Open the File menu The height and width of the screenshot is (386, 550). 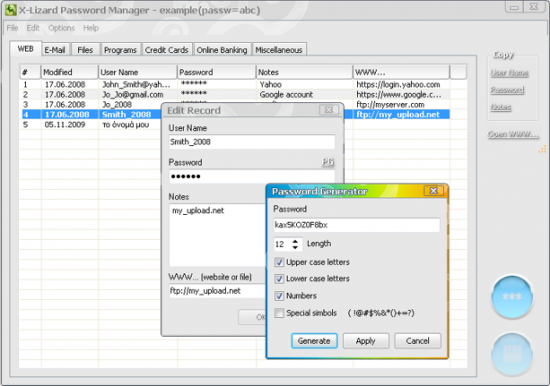click(x=12, y=28)
